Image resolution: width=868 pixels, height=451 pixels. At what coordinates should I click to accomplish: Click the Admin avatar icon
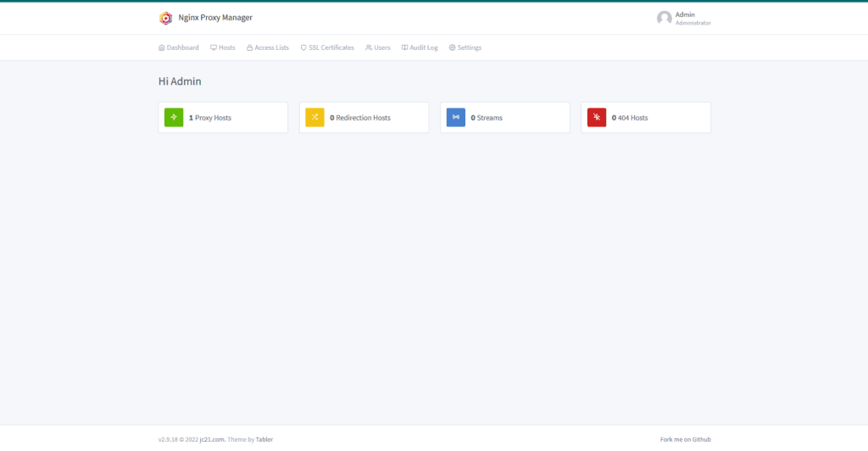(x=664, y=18)
